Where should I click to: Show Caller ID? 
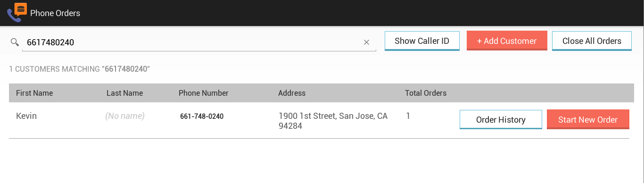point(422,41)
